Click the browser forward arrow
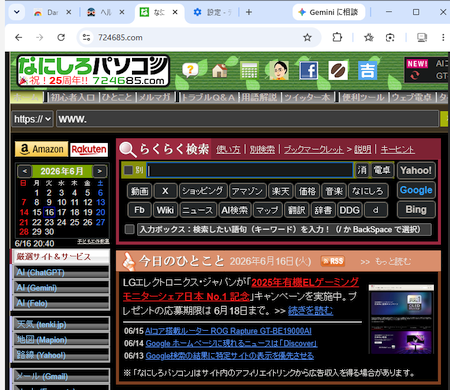Viewport: 450px width, 390px height. tap(40, 37)
